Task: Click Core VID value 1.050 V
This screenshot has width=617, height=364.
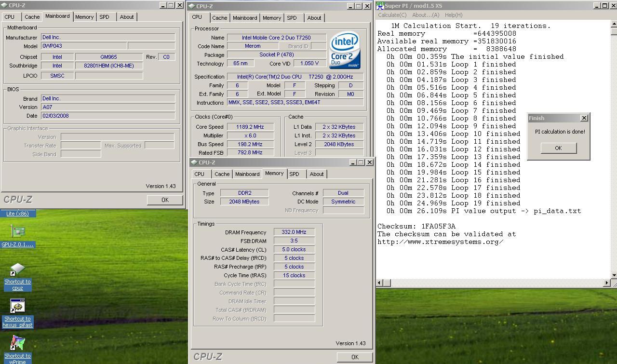Action: (309, 63)
